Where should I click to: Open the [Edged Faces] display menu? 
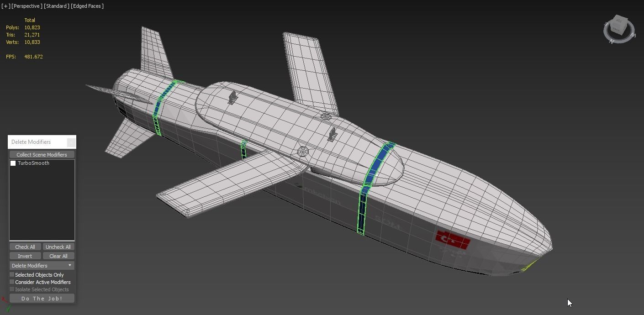click(87, 6)
